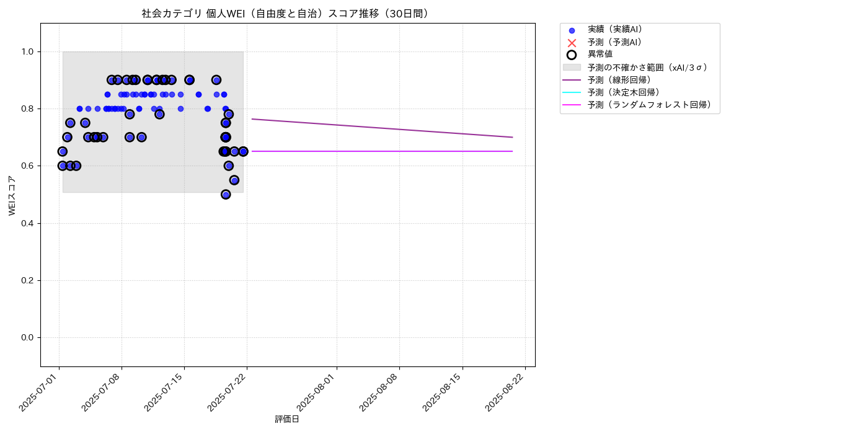Screen dimensions: 868x434
Task: Click the descending purple linear regression line
Action: point(382,128)
